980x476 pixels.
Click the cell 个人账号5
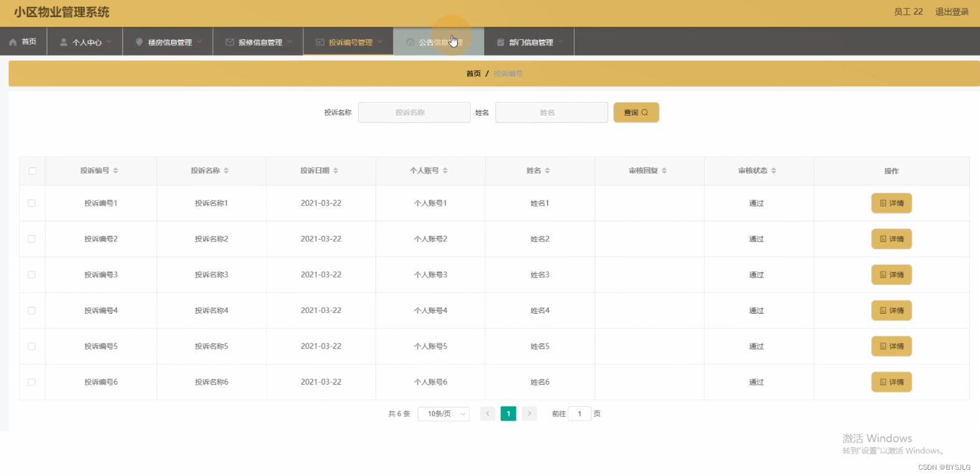point(431,347)
